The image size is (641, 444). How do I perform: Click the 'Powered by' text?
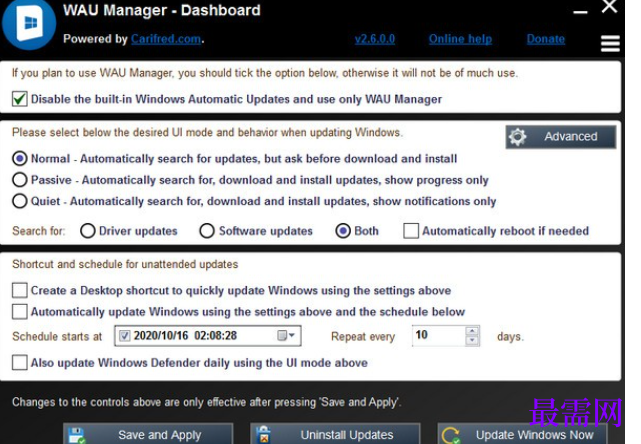point(95,39)
